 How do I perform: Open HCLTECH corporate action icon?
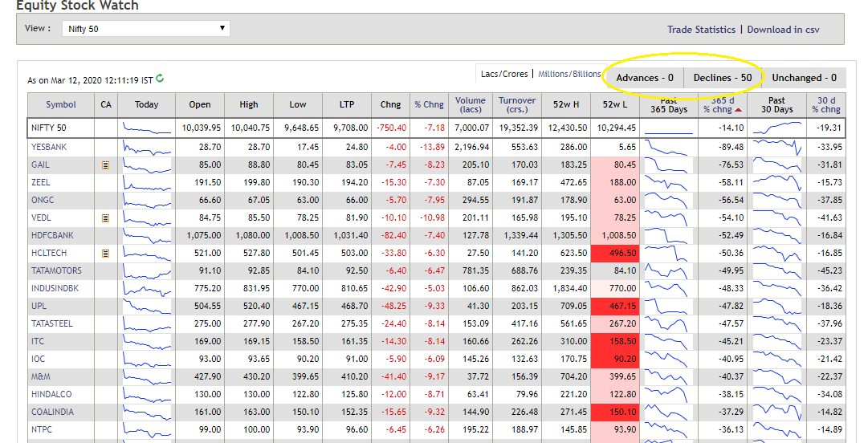click(106, 254)
